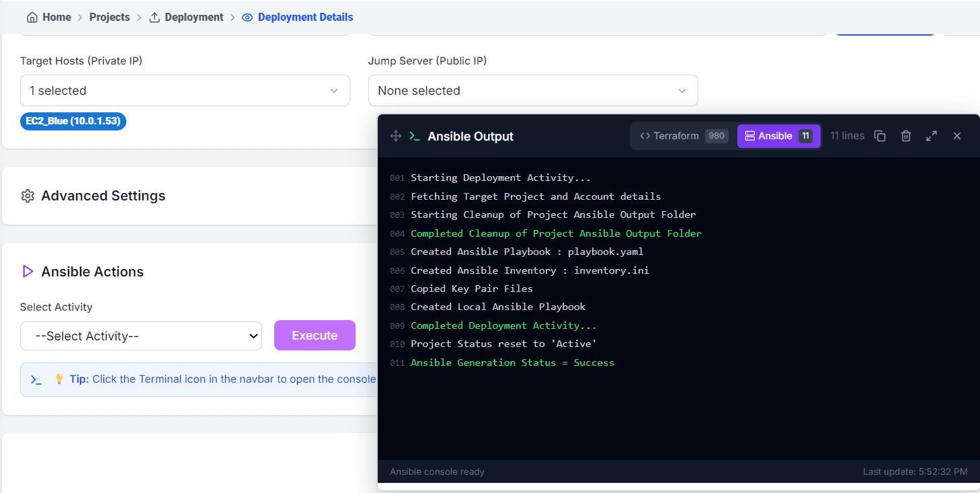Image resolution: width=980 pixels, height=493 pixels.
Task: Navigate to Deployment via the breadcrumb
Action: [x=194, y=17]
